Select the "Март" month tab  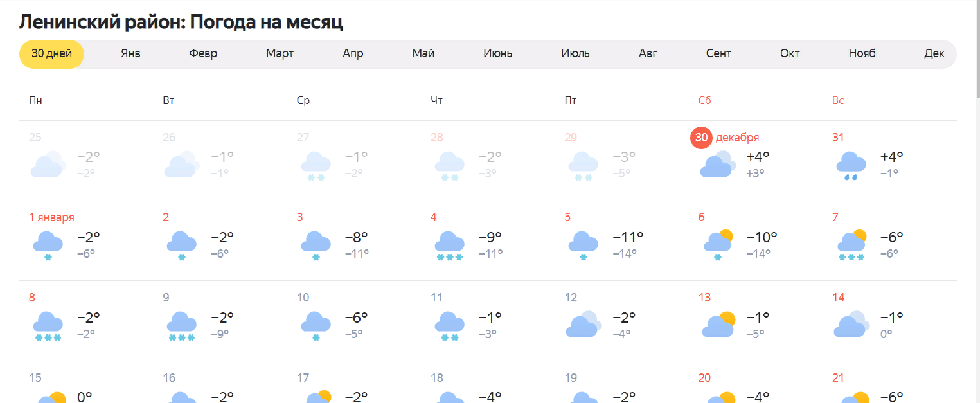[x=280, y=53]
